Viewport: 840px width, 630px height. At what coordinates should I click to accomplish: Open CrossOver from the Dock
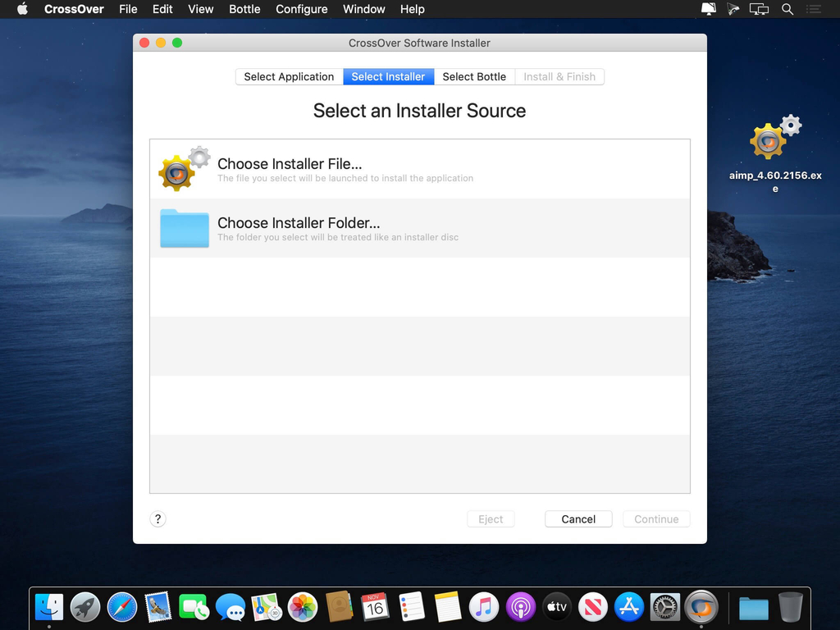701,608
